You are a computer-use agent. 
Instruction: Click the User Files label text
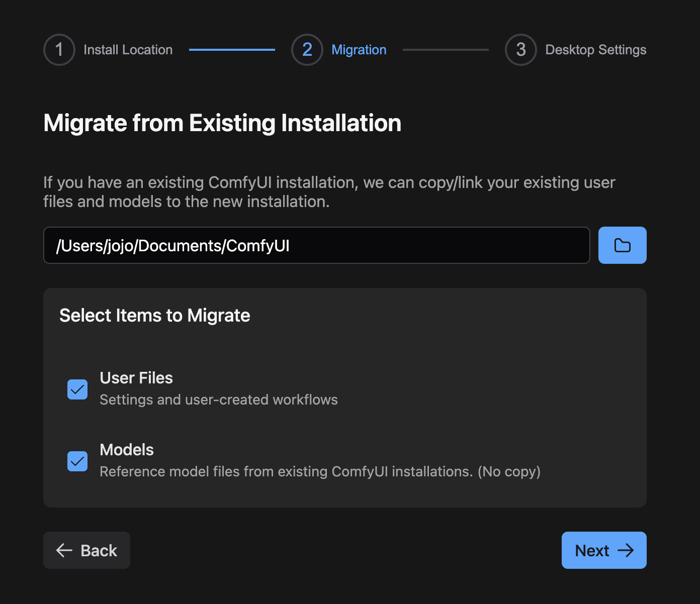pos(136,378)
